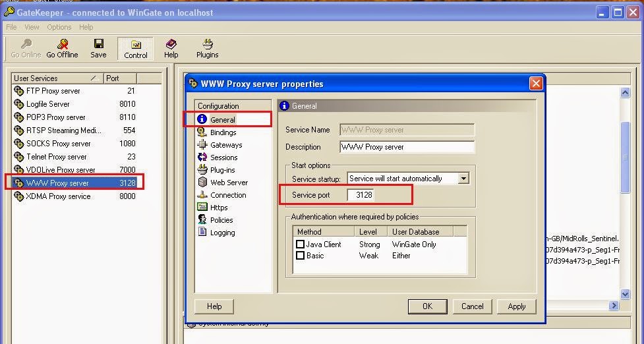
Task: Click the background pane vertical scrollbar thumb
Action: coord(625,158)
